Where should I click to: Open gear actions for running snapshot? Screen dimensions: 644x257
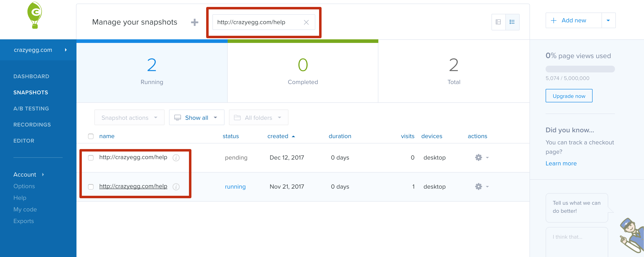479,187
